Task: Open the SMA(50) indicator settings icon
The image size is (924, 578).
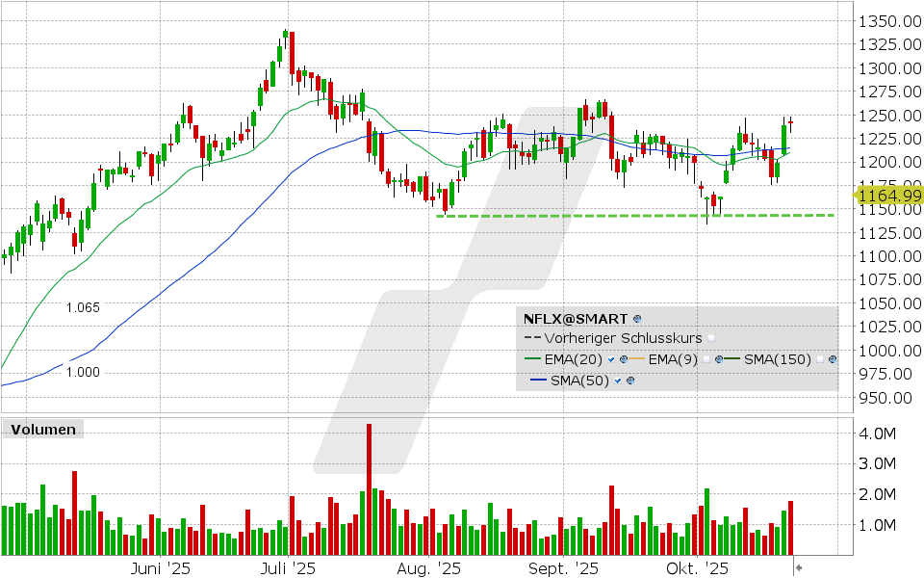Action: tap(629, 381)
